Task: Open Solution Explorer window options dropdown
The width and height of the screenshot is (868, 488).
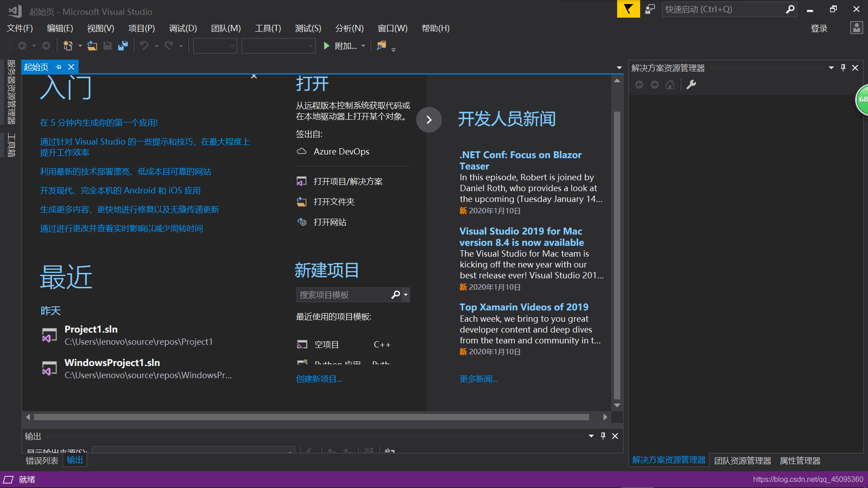Action: coord(831,68)
